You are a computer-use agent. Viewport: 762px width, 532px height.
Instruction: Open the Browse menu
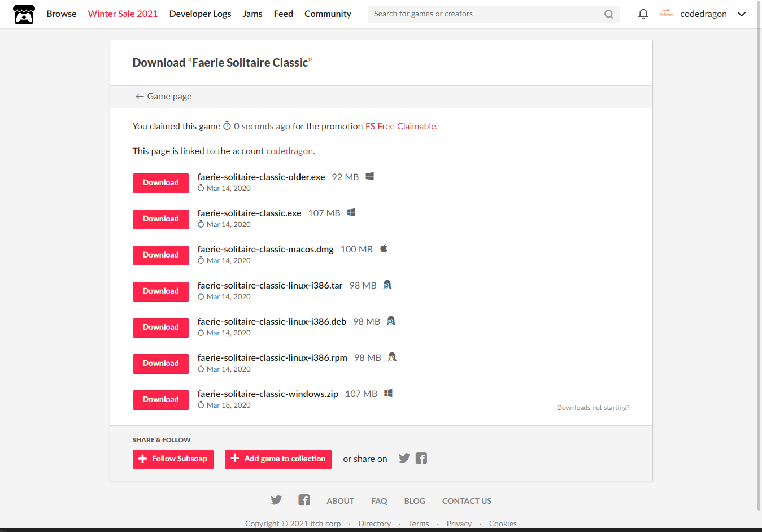62,14
